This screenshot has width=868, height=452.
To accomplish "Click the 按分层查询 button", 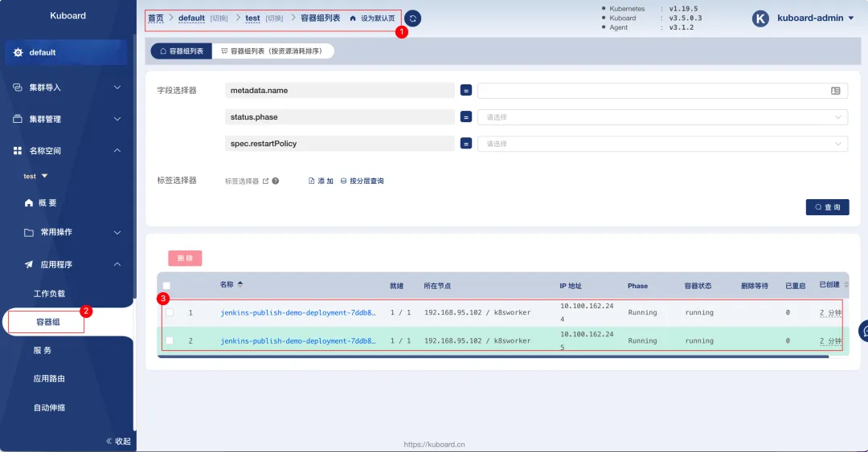I will 362,181.
